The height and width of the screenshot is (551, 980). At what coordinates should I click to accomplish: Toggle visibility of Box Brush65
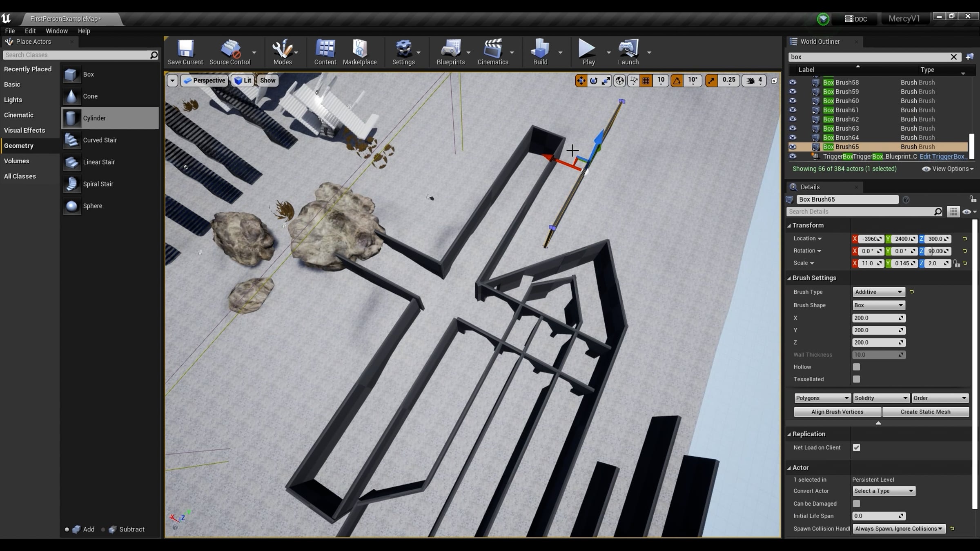click(793, 147)
